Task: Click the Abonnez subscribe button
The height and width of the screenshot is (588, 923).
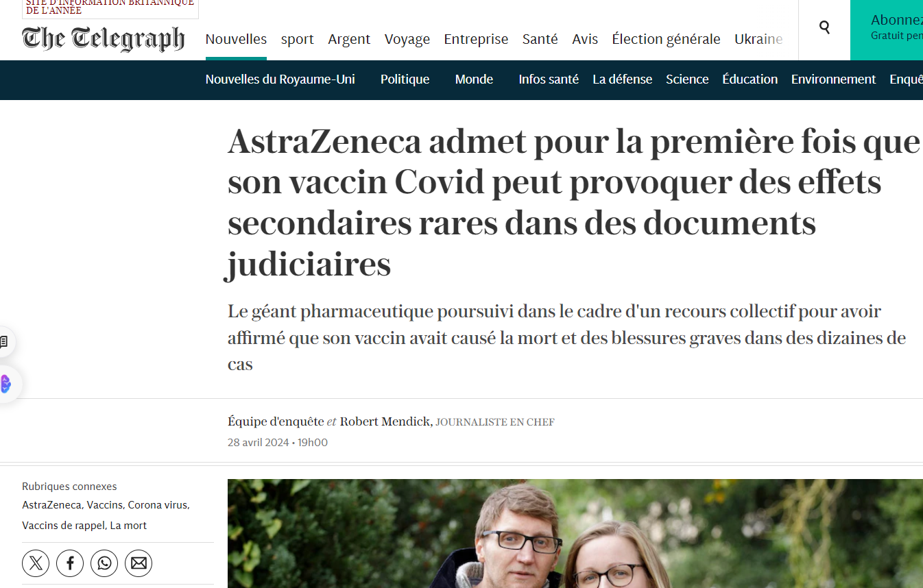Action: click(887, 30)
